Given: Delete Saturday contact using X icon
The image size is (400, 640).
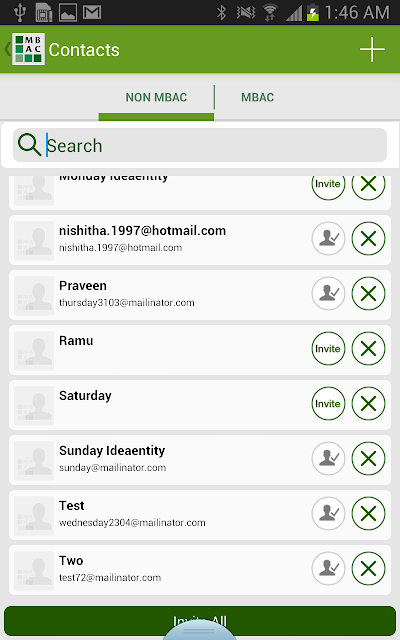Looking at the screenshot, I should click(x=368, y=403).
